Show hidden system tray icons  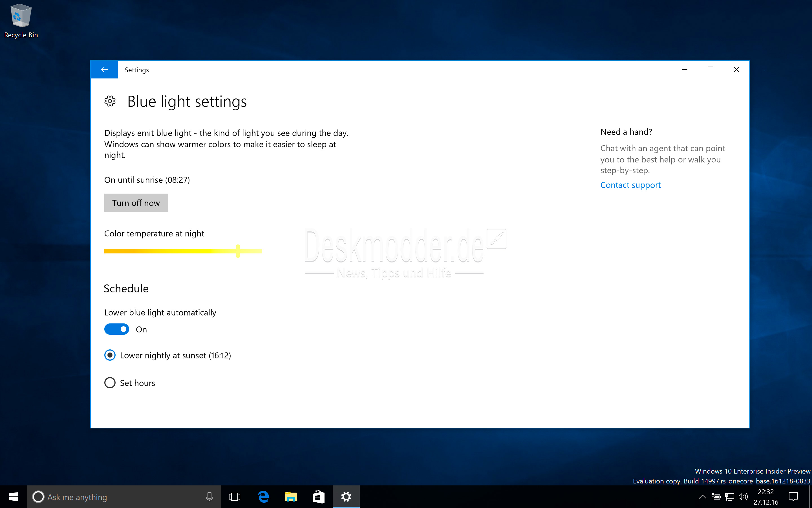702,497
